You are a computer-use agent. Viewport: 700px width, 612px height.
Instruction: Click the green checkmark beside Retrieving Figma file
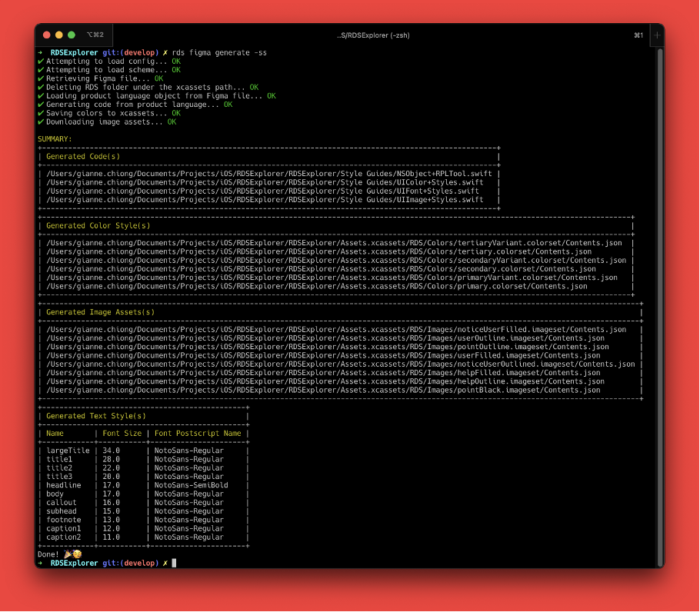click(41, 78)
